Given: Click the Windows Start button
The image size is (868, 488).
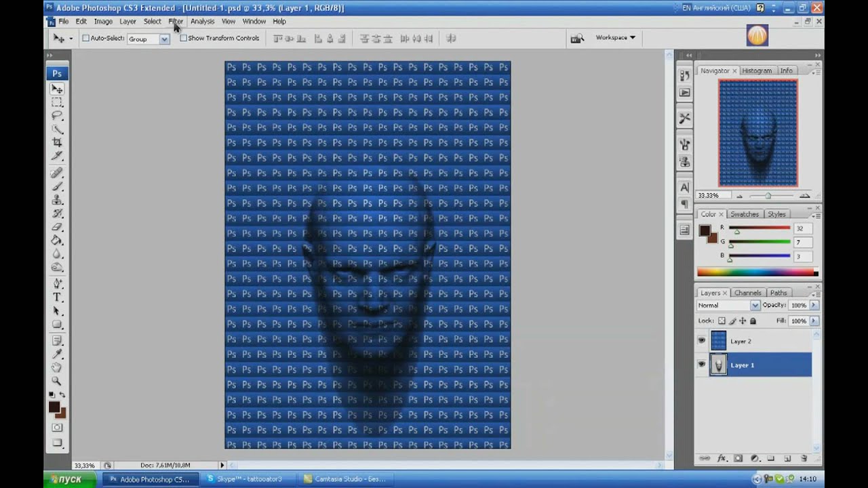Looking at the screenshot, I should [71, 479].
